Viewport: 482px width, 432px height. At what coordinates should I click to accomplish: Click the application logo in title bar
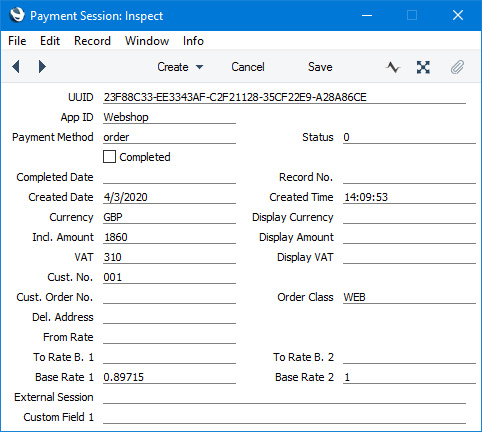(17, 15)
